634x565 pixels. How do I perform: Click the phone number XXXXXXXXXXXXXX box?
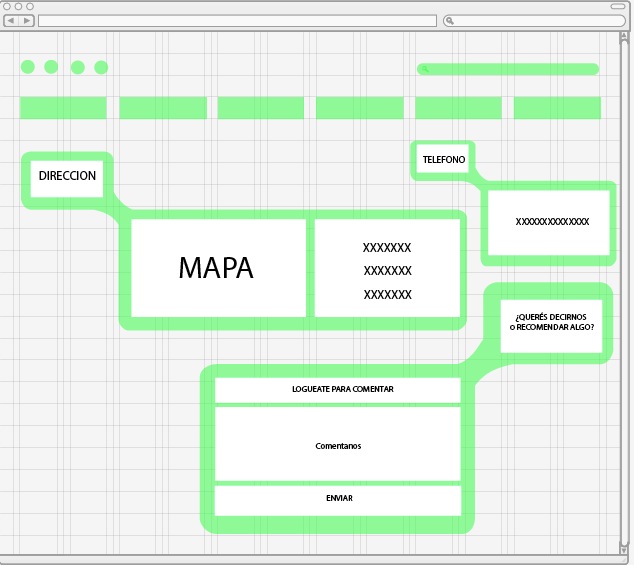[552, 222]
